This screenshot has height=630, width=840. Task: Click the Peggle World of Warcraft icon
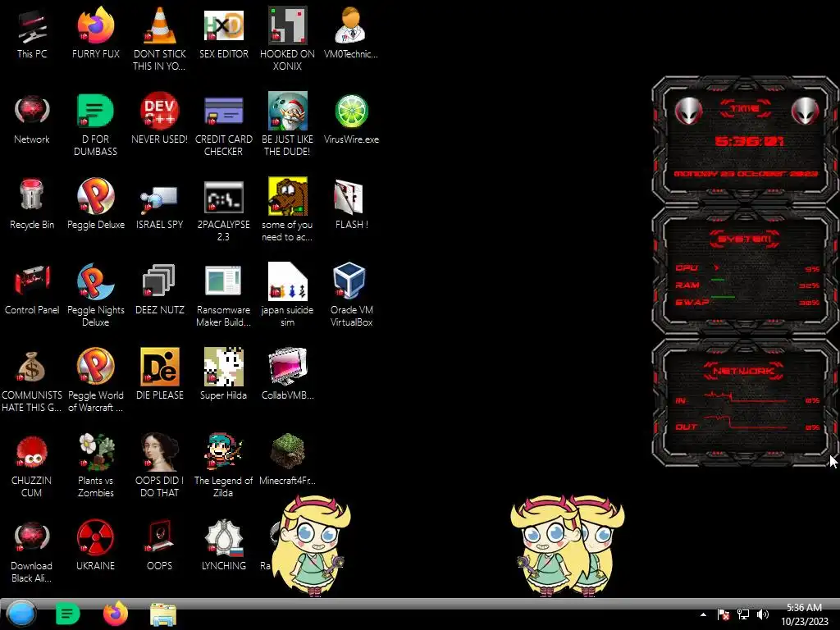(x=95, y=380)
